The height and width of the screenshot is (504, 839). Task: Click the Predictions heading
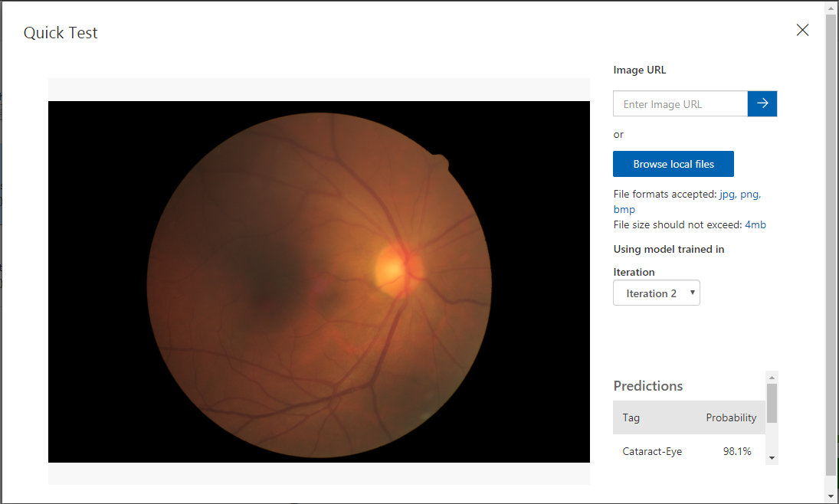648,386
